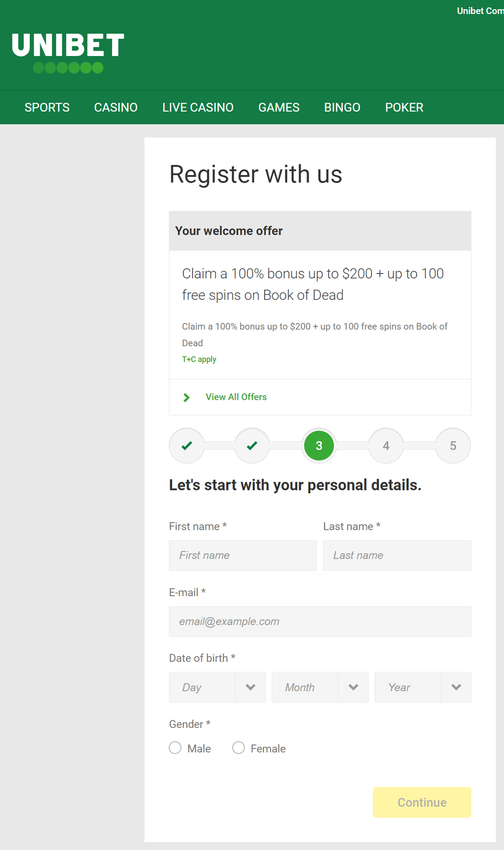Go to step 5 in progress indicator
Viewport: 504px width, 850px height.
point(453,445)
